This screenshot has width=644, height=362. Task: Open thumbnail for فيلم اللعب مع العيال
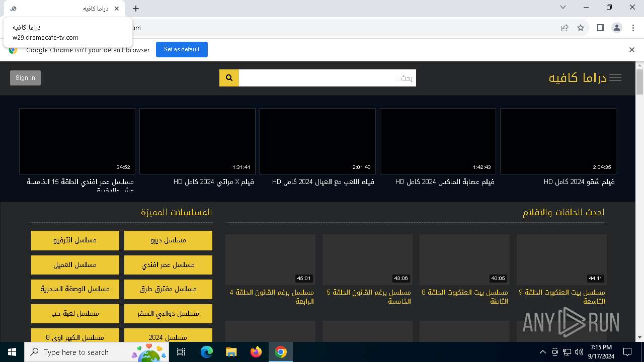coord(317,141)
